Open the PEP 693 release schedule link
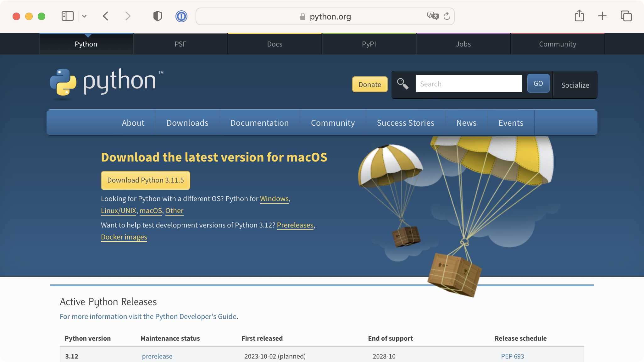This screenshot has height=362, width=644. pyautogui.click(x=512, y=356)
